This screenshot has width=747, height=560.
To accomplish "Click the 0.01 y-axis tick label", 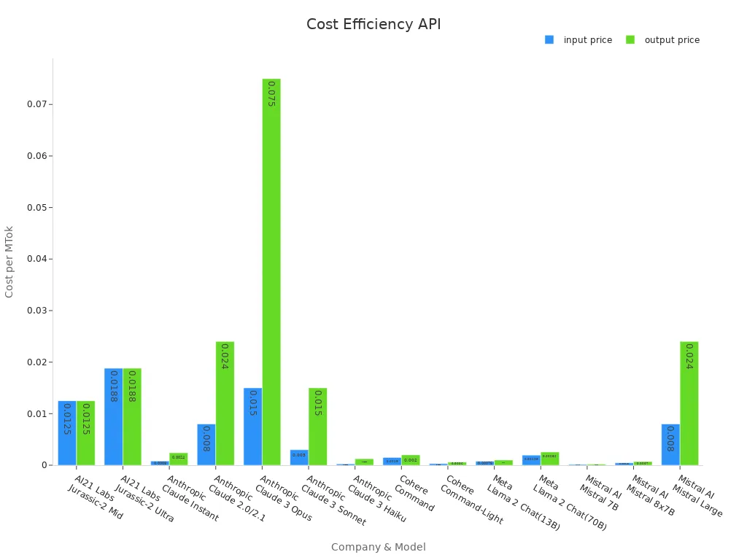I will click(x=36, y=414).
